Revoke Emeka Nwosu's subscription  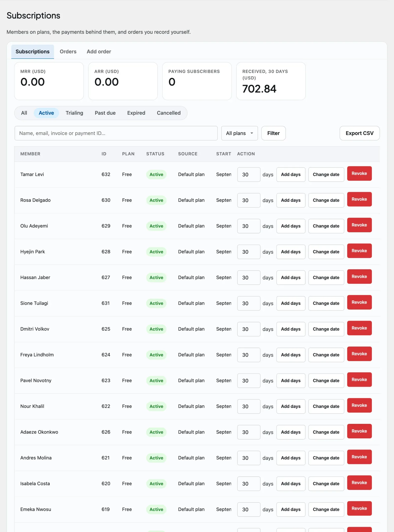click(x=359, y=508)
